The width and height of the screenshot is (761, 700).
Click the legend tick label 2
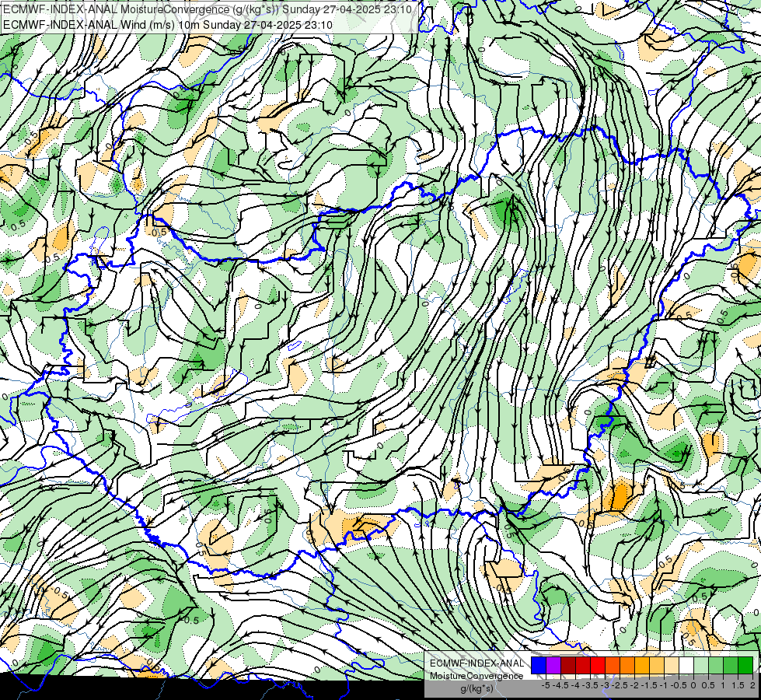[x=752, y=685]
